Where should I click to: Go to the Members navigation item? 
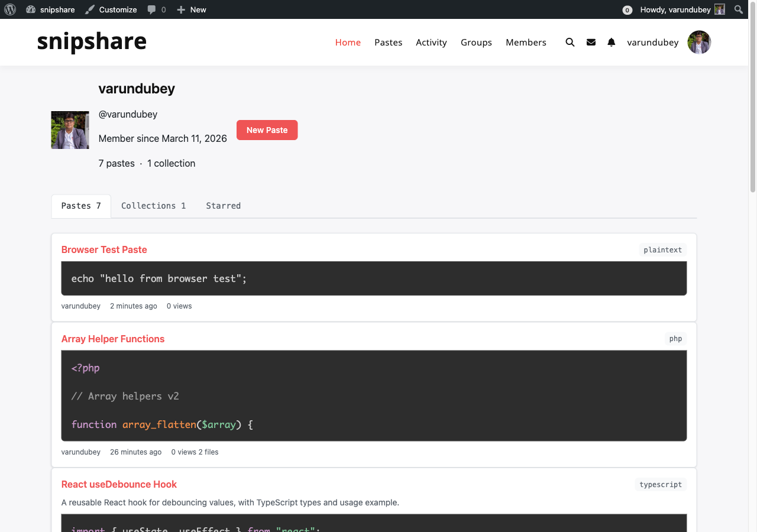526,42
